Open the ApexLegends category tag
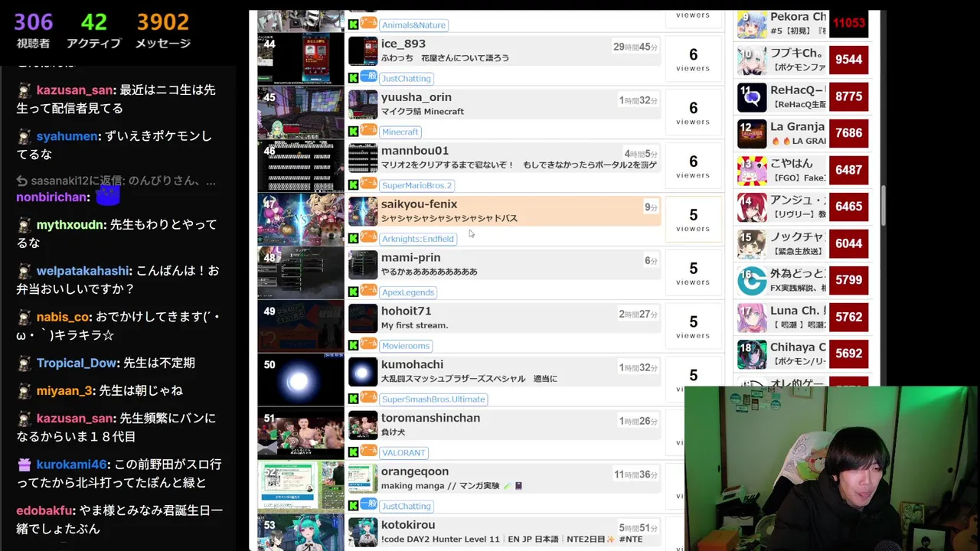 coord(408,292)
